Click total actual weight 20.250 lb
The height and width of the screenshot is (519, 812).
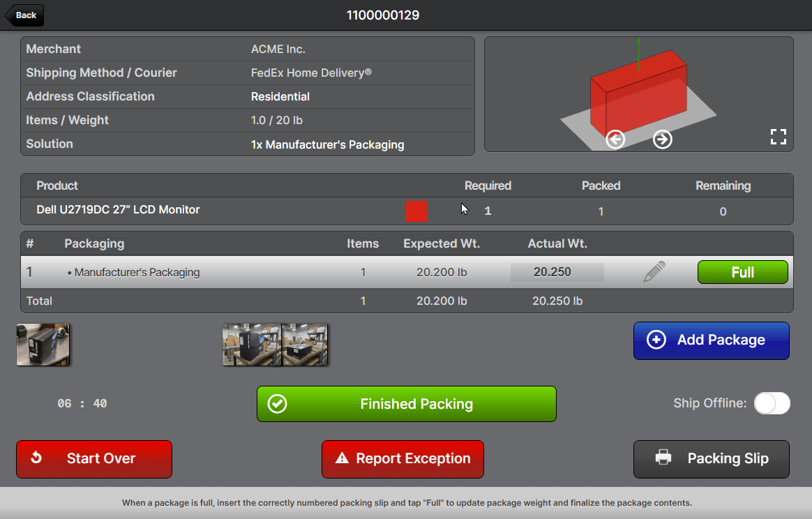point(557,301)
